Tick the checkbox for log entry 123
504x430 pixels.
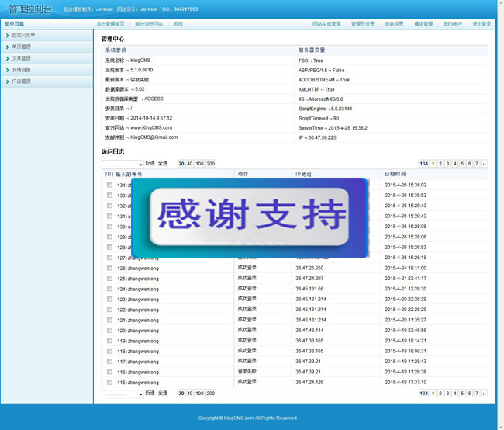click(109, 300)
